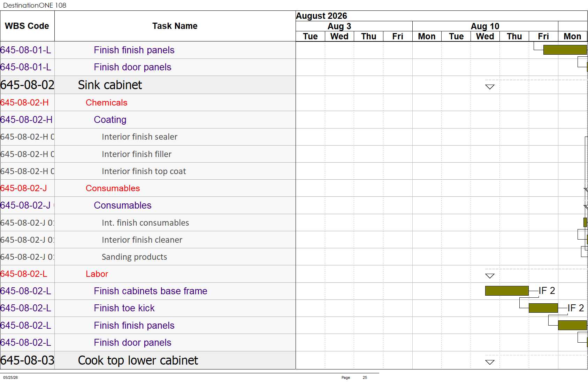Click the Fri day header under Aug 3

click(x=397, y=36)
